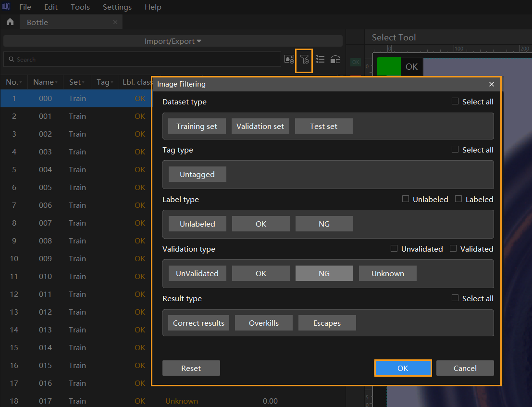Open the Tag column dropdown
Screen dimensions: 532x407
(104, 82)
